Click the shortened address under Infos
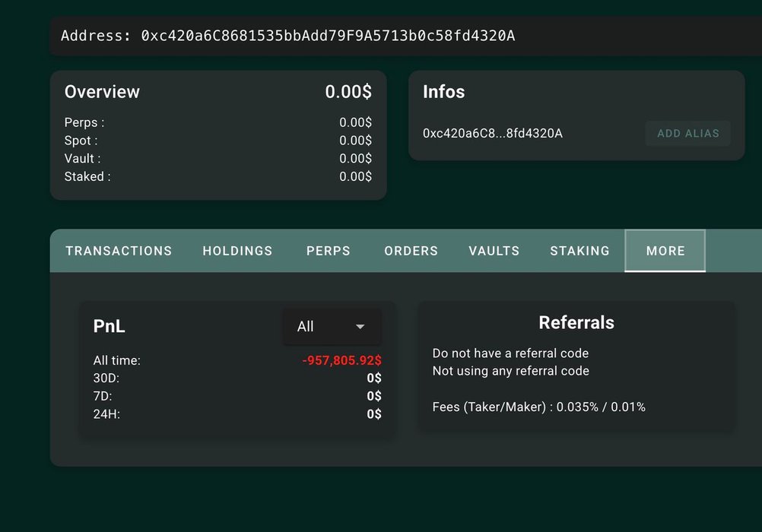This screenshot has height=532, width=762. coord(492,134)
